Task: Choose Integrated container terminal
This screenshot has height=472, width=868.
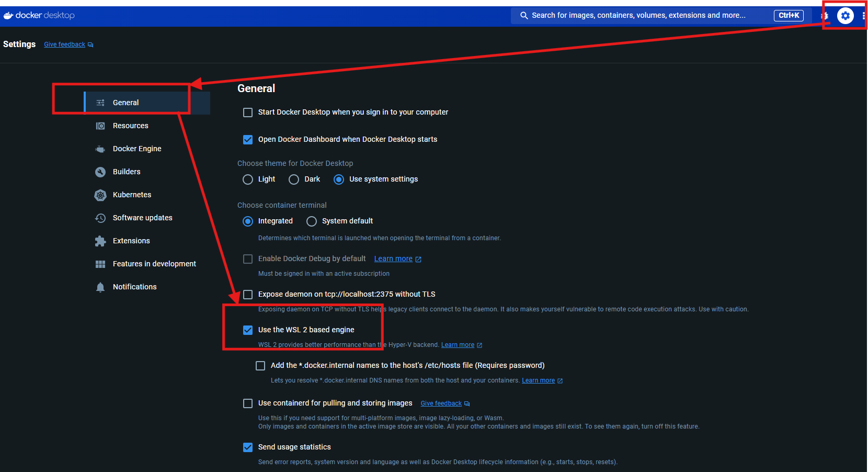Action: [248, 221]
